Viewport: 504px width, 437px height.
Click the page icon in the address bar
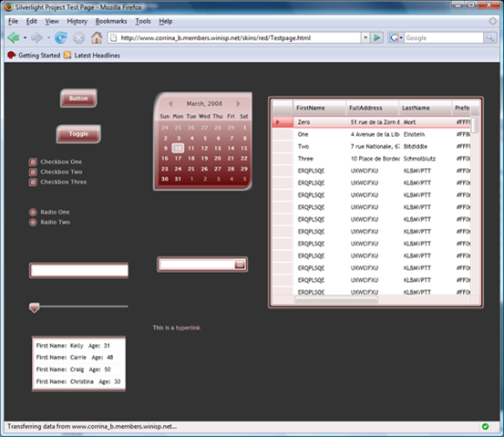pos(113,38)
